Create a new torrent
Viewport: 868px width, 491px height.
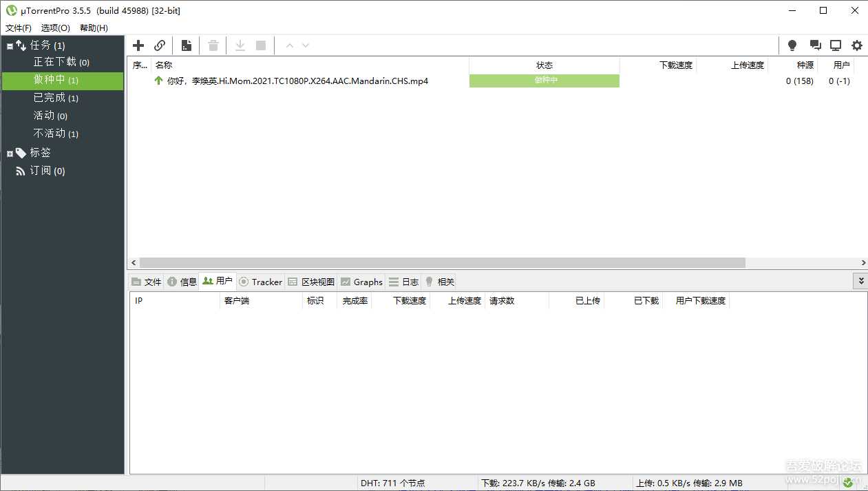point(186,45)
